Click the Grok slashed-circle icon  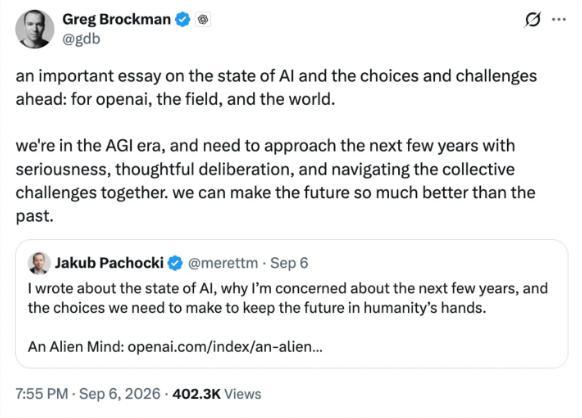click(532, 19)
